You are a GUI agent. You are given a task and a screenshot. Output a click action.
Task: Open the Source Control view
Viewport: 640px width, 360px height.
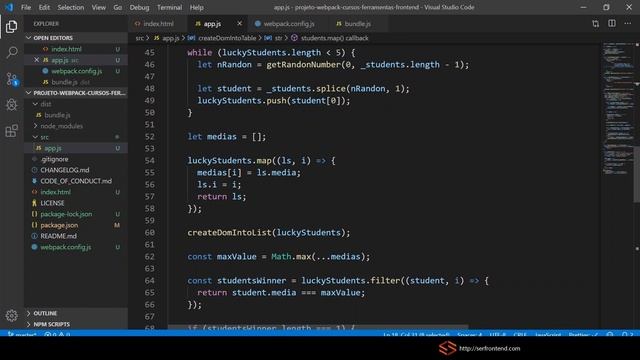[x=12, y=79]
